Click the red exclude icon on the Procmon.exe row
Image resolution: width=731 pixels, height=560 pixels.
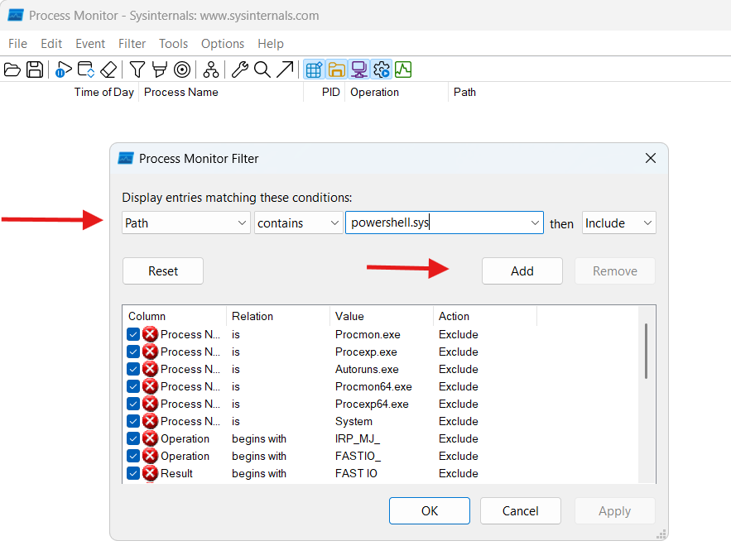(150, 334)
